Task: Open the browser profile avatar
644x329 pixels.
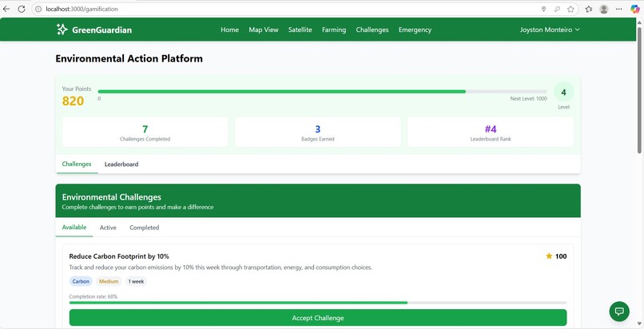Action: 604,9
